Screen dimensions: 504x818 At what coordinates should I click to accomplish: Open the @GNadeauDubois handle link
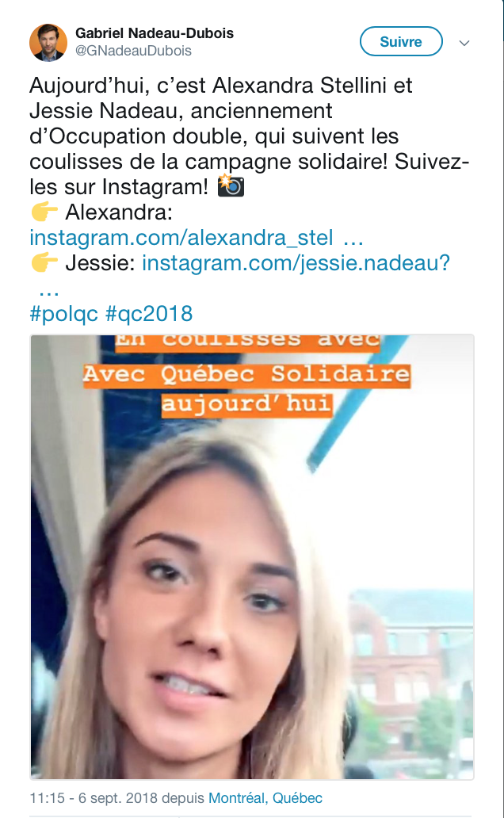coord(134,51)
